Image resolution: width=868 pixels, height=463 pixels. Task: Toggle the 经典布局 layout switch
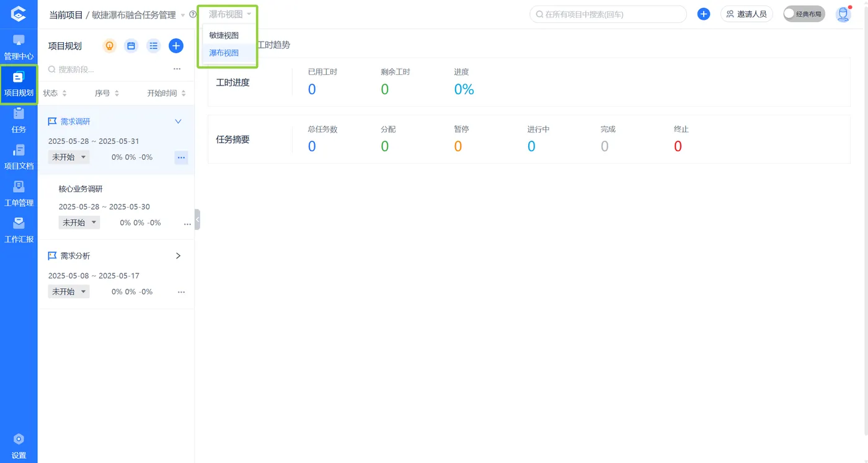[804, 12]
